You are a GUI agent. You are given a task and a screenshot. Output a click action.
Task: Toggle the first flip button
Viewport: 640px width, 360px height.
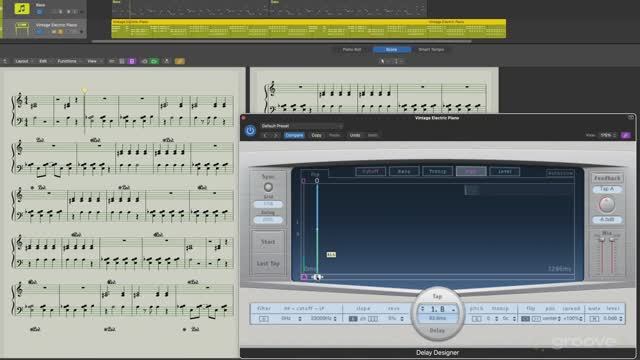point(526,319)
